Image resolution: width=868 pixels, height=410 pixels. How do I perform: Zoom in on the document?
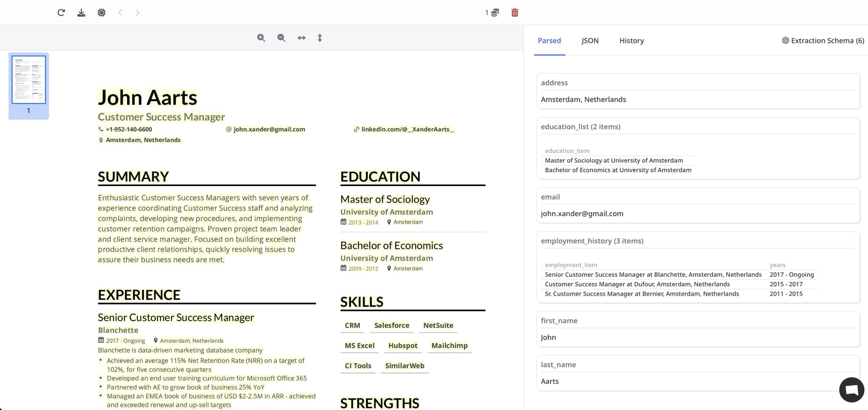tap(261, 38)
